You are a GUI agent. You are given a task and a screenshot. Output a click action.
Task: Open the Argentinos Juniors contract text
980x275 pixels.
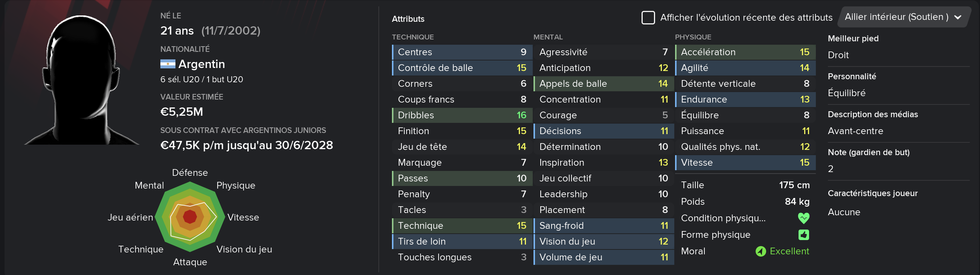point(243,130)
